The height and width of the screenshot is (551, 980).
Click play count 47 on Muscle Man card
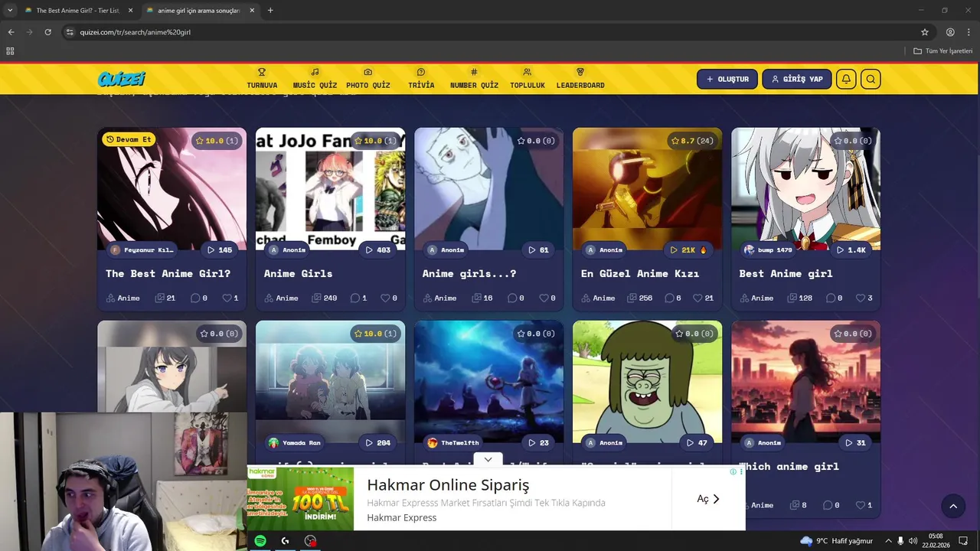pos(697,442)
